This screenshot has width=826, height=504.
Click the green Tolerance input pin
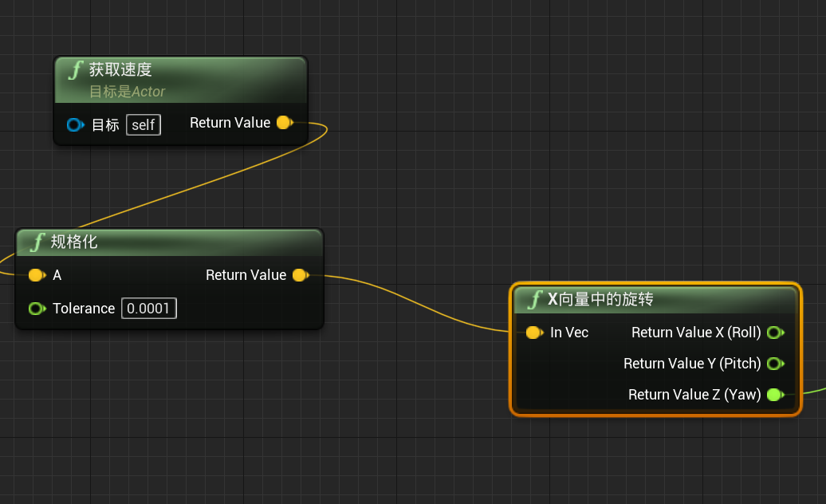click(37, 309)
